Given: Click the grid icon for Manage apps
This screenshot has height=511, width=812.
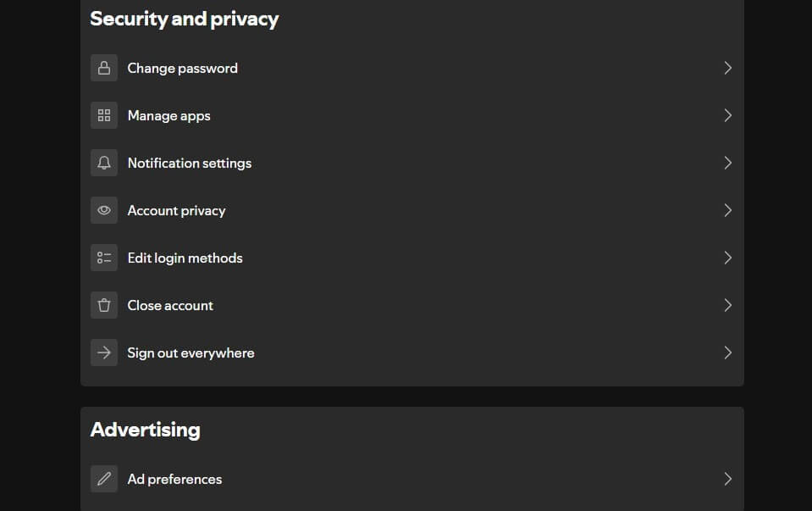Looking at the screenshot, I should (x=104, y=115).
